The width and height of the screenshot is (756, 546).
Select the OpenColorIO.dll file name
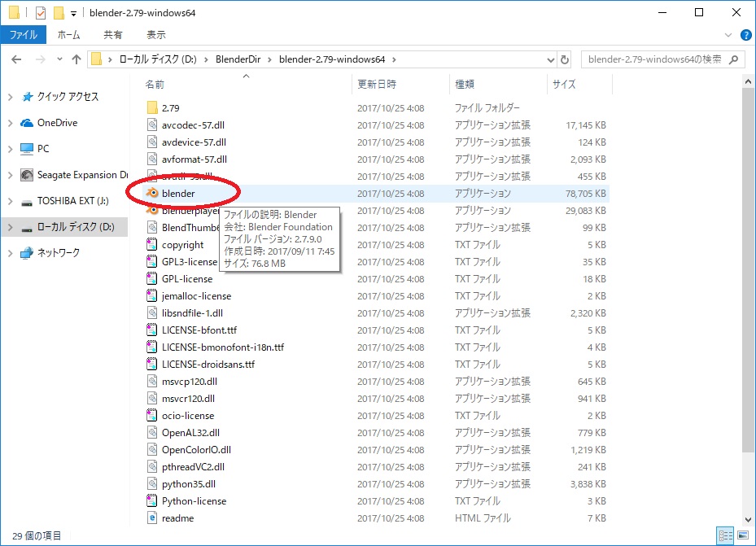click(x=196, y=450)
